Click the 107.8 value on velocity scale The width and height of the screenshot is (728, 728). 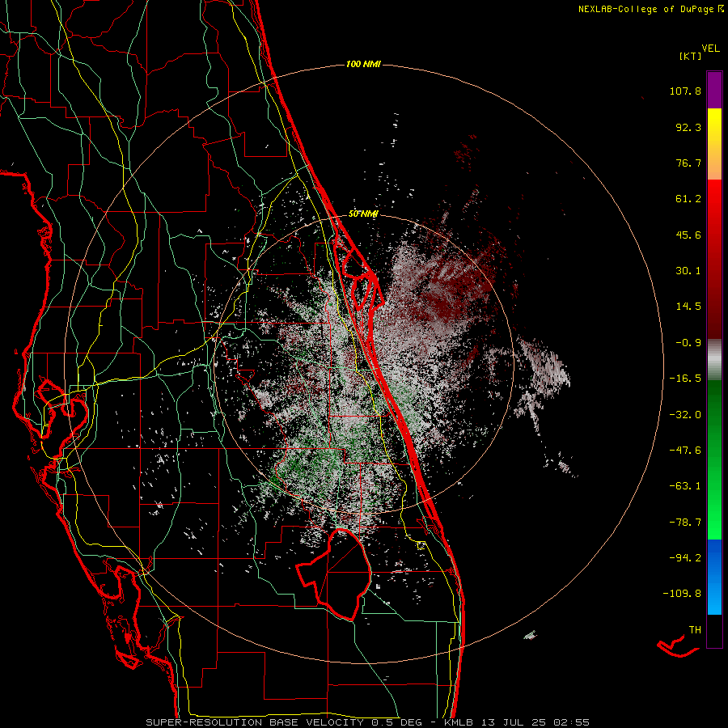pos(685,91)
